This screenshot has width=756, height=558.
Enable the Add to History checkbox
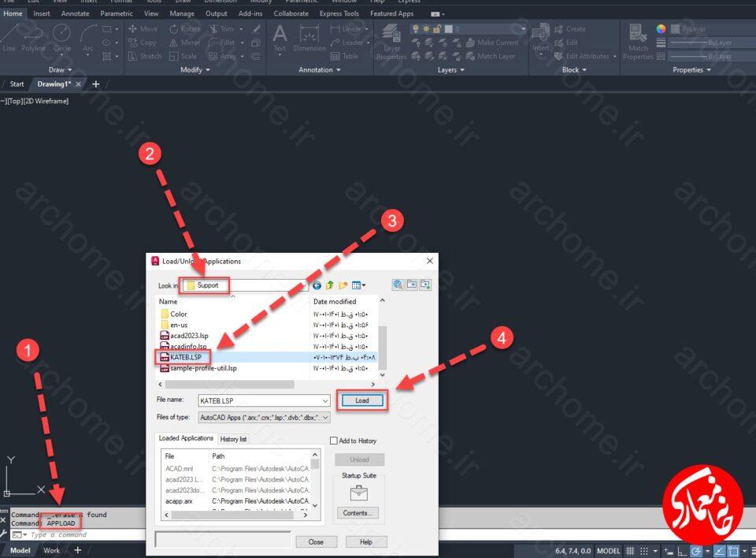click(334, 441)
